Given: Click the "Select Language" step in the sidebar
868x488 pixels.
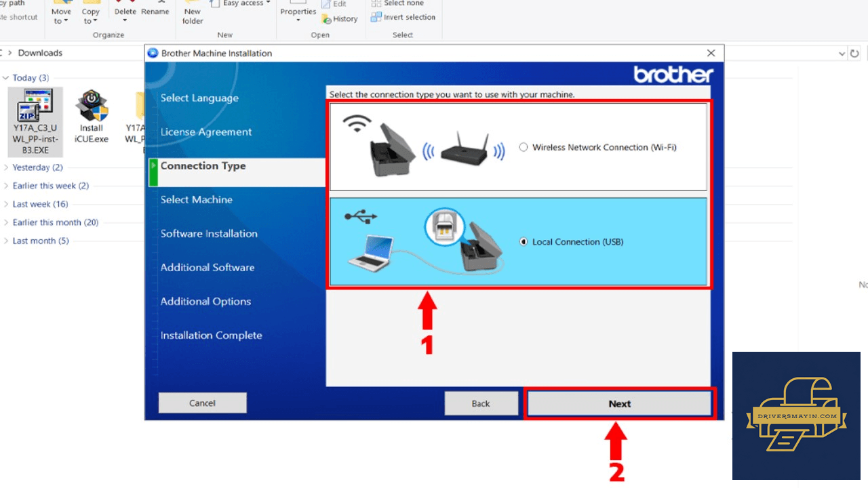Looking at the screenshot, I should [199, 98].
